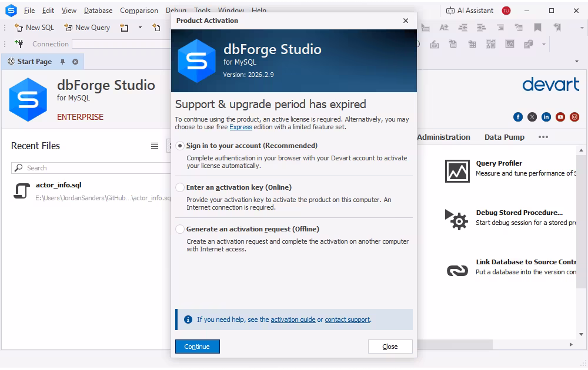Click the vertical scrollbar on Start Page
The height and width of the screenshot is (370, 588).
(582, 221)
